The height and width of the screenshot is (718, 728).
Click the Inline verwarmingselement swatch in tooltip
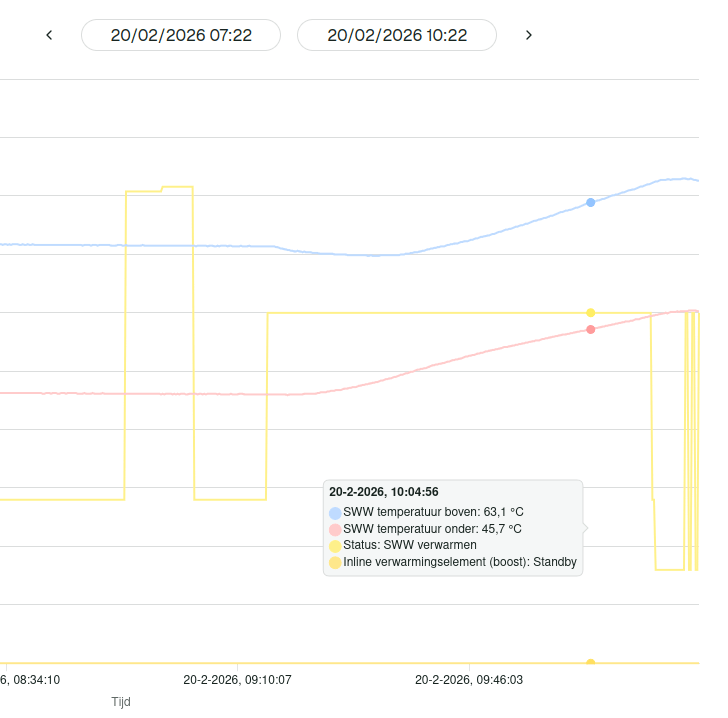pos(335,563)
